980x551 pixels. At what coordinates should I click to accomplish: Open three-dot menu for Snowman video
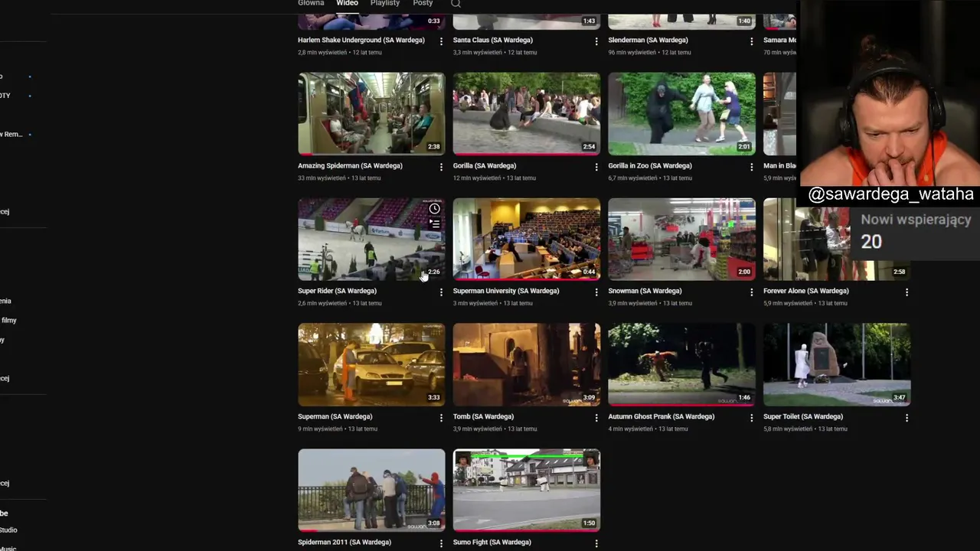pyautogui.click(x=751, y=292)
